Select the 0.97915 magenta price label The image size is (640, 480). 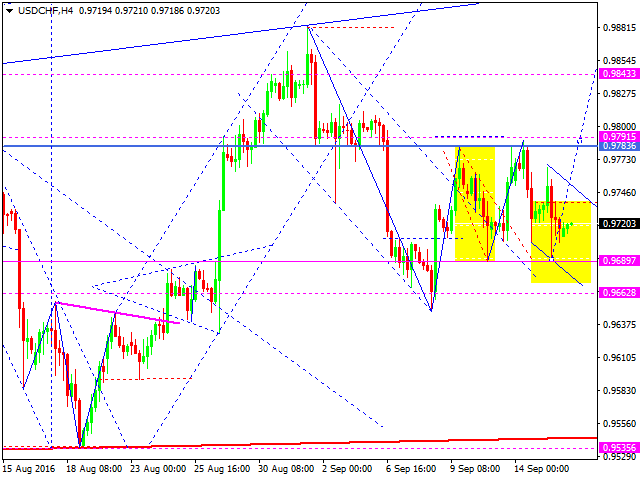[x=619, y=136]
